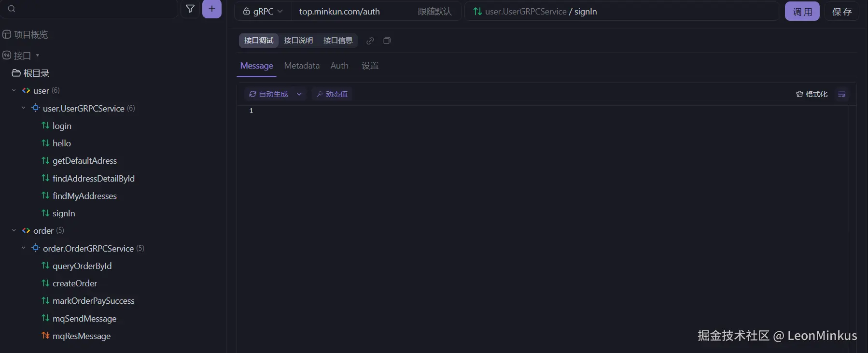Select the 根目录 root directory label

pyautogui.click(x=37, y=73)
